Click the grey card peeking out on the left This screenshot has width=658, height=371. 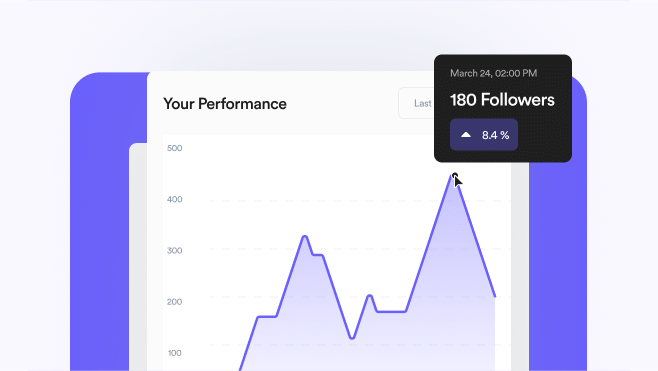138,257
